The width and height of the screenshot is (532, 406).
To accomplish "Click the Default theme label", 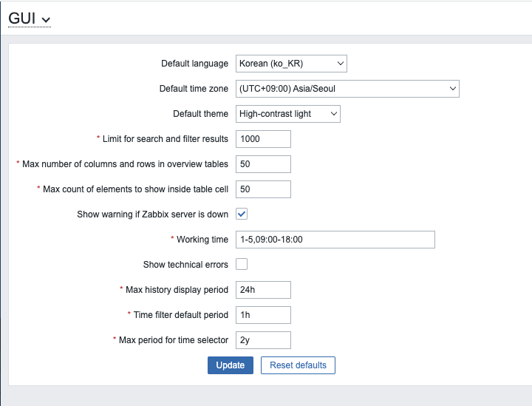I will 200,114.
